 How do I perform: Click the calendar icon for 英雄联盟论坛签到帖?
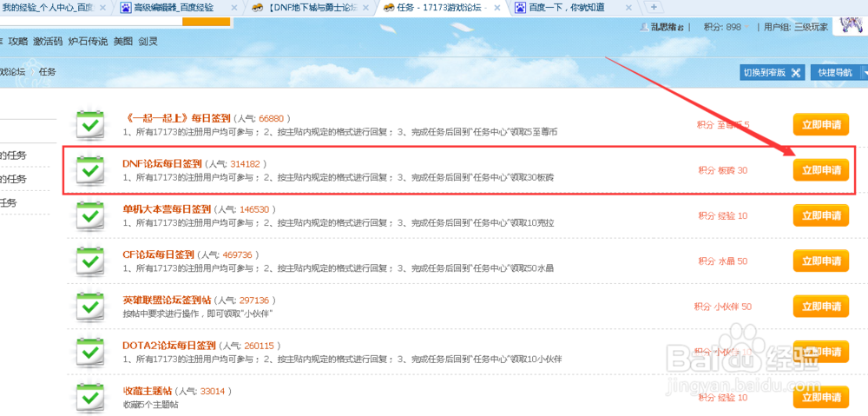pyautogui.click(x=89, y=307)
